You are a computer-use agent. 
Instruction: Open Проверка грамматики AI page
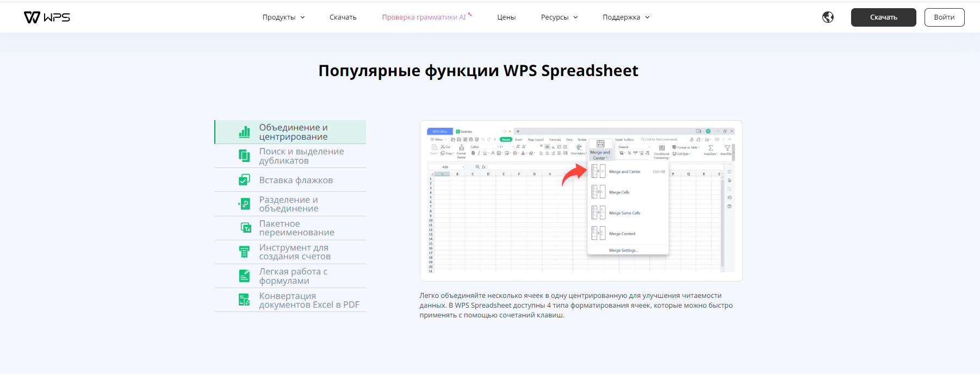[426, 17]
